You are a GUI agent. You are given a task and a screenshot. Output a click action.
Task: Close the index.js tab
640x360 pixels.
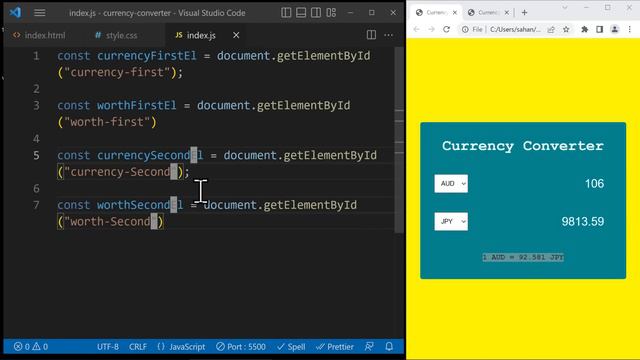click(x=236, y=36)
